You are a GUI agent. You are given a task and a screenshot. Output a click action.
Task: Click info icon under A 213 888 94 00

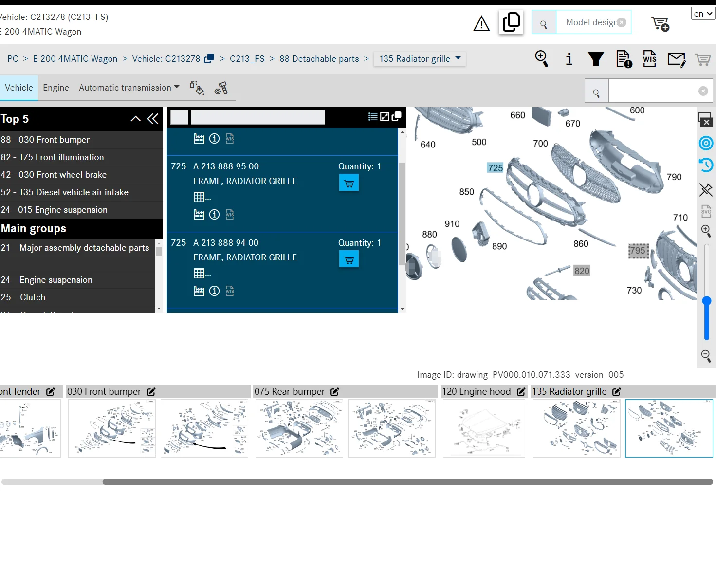point(214,291)
